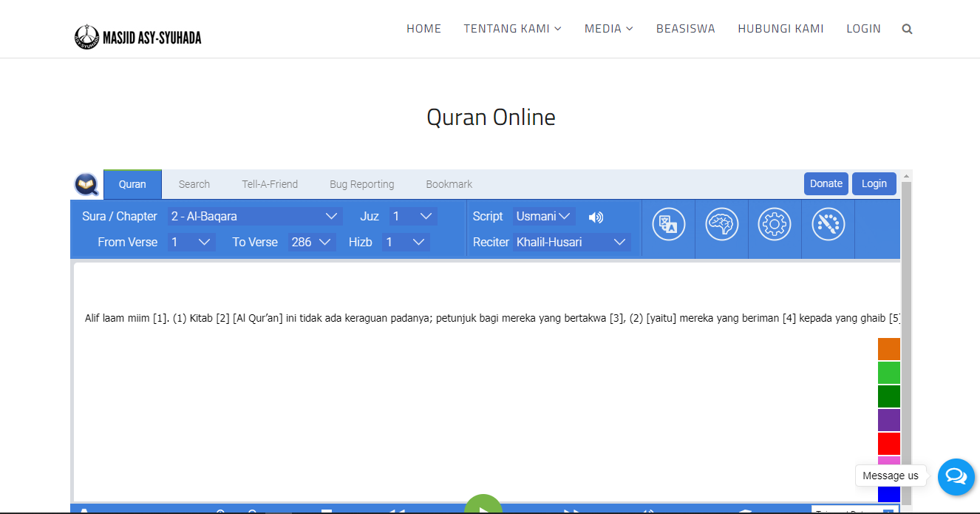Pick the blue color swatch
The height and width of the screenshot is (514, 980).
tap(889, 494)
